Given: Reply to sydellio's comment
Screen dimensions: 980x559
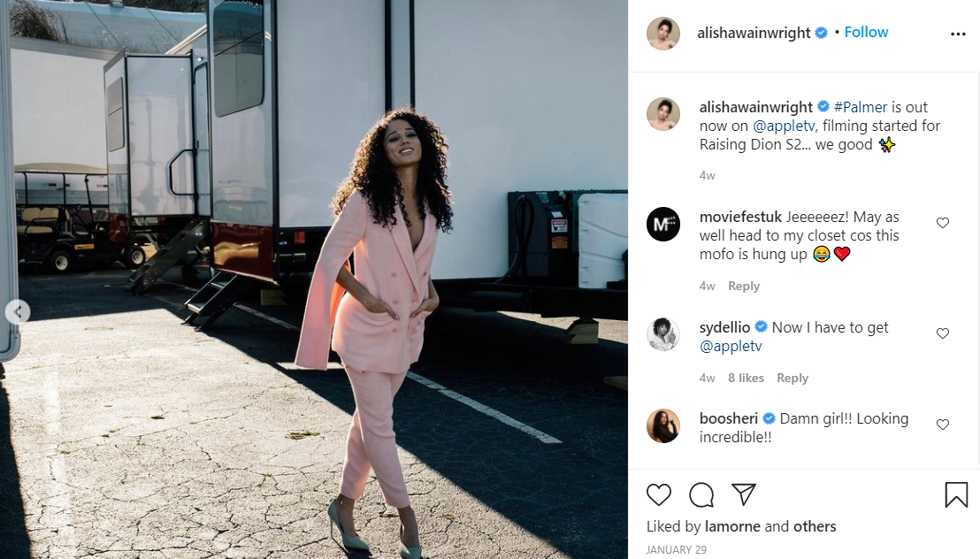Looking at the screenshot, I should click(792, 378).
